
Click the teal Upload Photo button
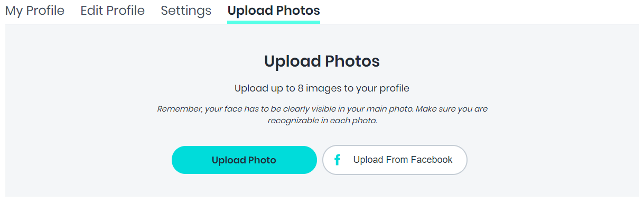click(244, 160)
